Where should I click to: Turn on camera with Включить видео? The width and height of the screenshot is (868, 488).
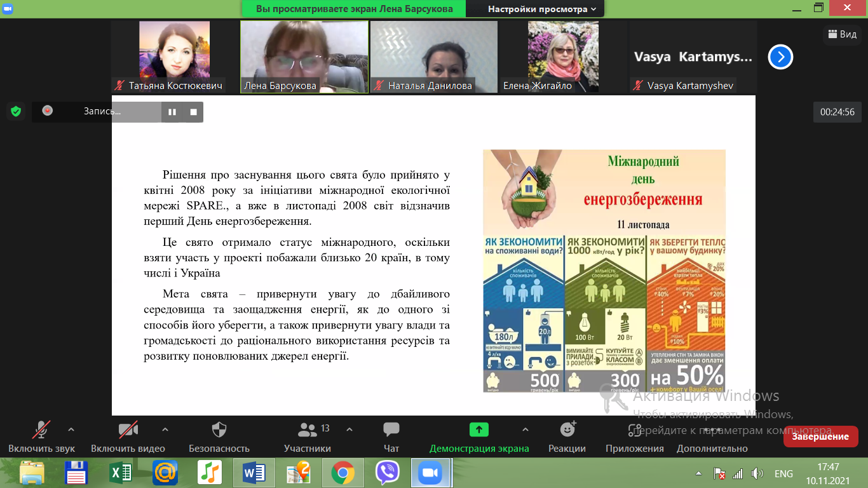pyautogui.click(x=128, y=437)
